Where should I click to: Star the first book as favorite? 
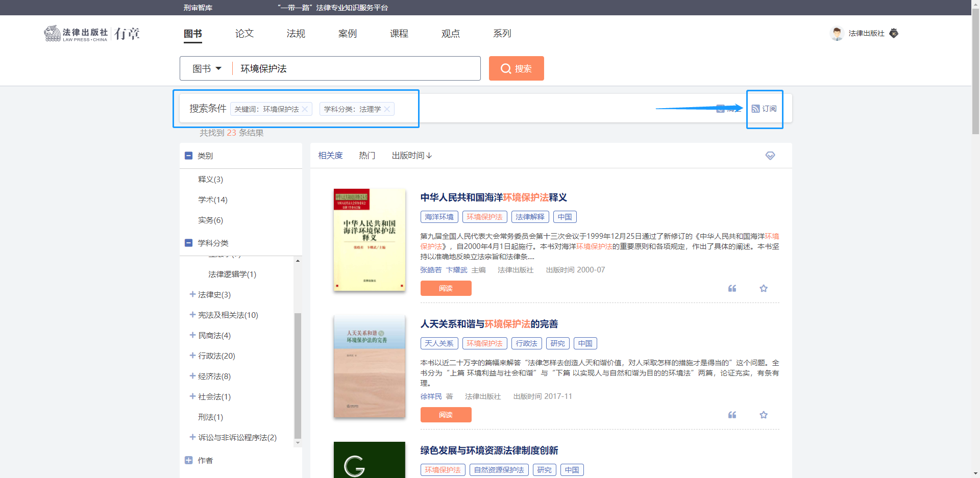coord(763,288)
